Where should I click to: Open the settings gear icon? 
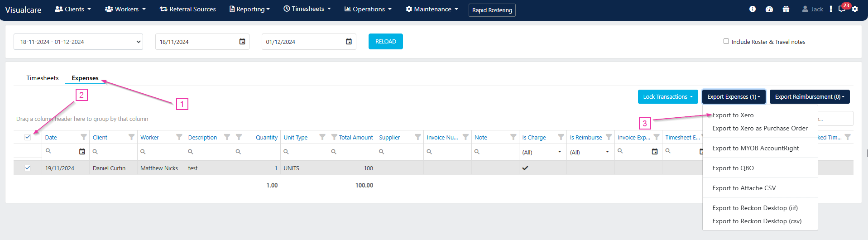point(855,9)
